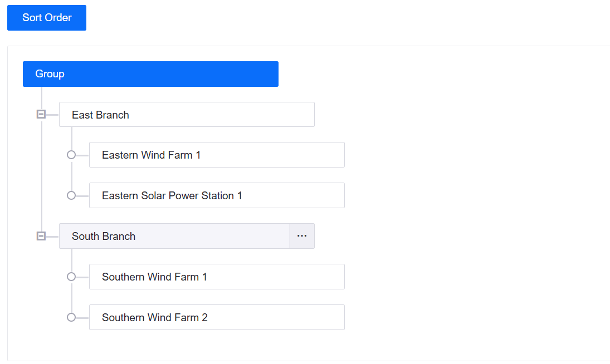Viewport: 610px width, 364px height.
Task: Choose the Eastern Wind Farm 1 item
Action: click(217, 155)
